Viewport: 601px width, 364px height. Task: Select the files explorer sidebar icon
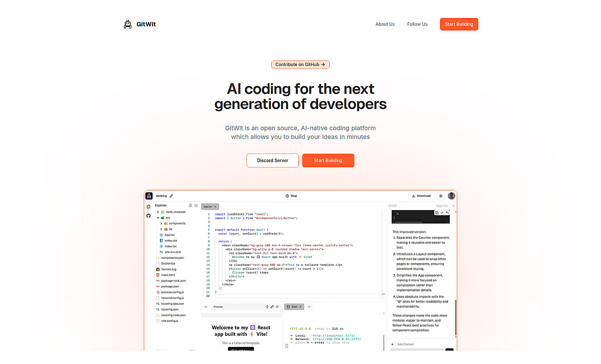pos(148,207)
